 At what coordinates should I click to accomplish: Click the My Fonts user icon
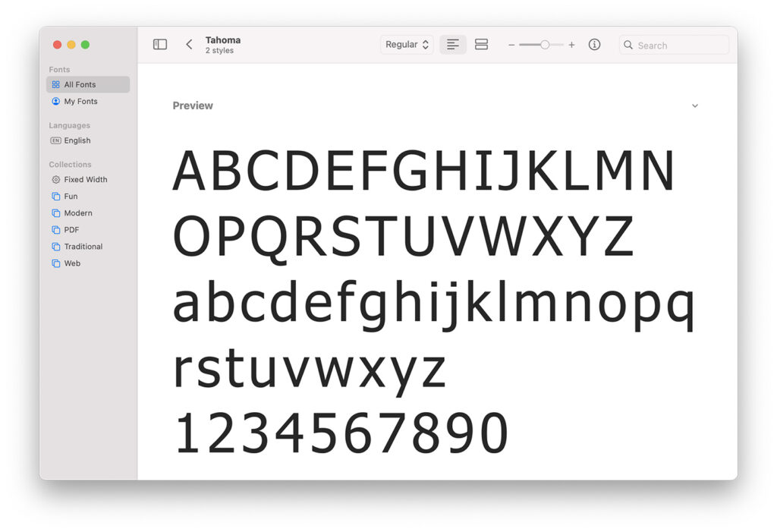pos(55,101)
